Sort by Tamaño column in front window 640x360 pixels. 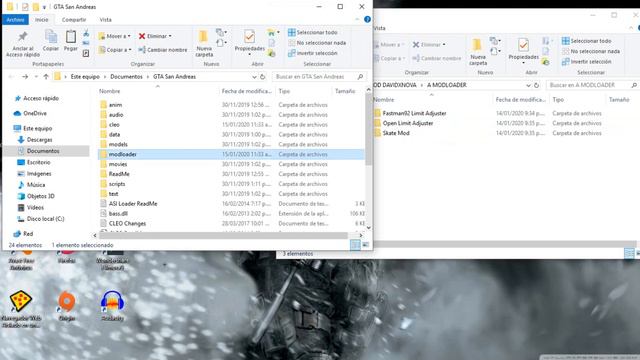(x=345, y=91)
